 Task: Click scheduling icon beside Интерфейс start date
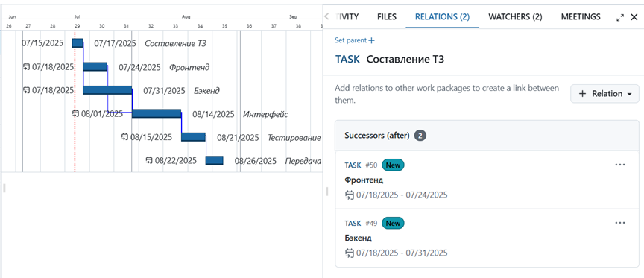pyautogui.click(x=75, y=113)
